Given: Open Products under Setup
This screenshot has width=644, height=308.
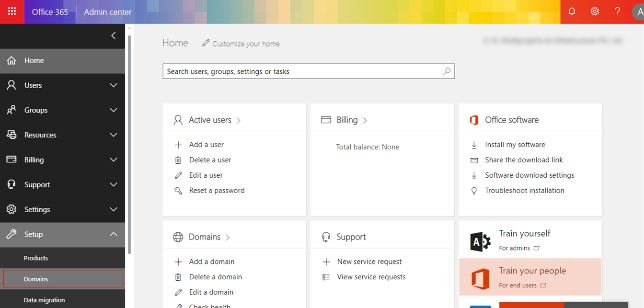Looking at the screenshot, I should pos(62,258).
